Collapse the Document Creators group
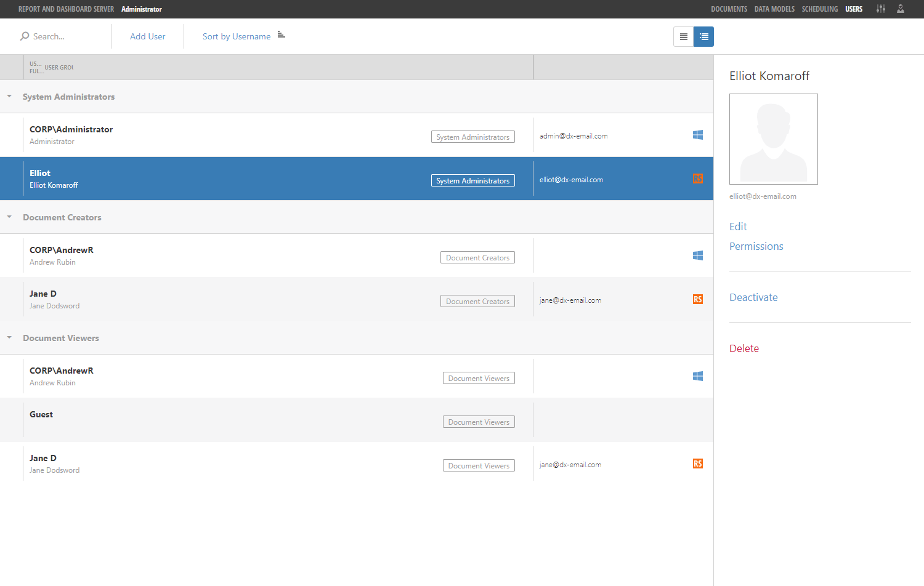Viewport: 924px width, 586px height. click(x=9, y=217)
